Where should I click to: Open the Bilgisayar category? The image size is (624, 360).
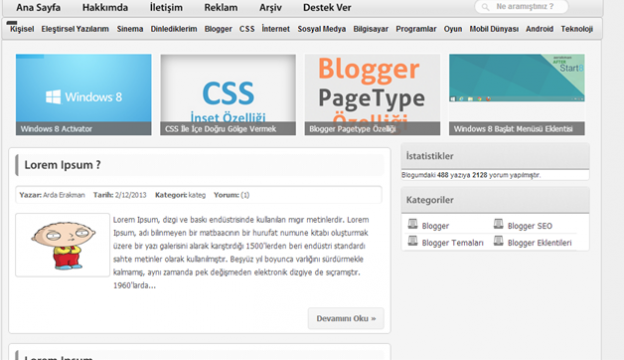(370, 29)
